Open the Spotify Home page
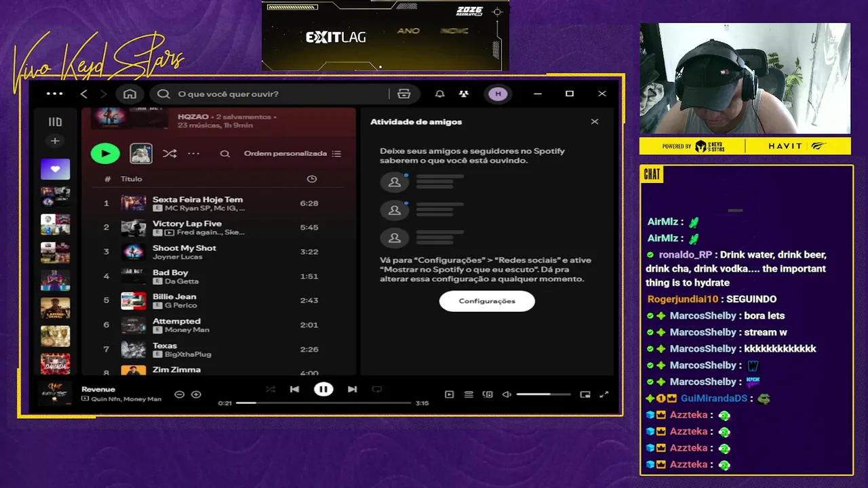868x488 pixels. 130,94
